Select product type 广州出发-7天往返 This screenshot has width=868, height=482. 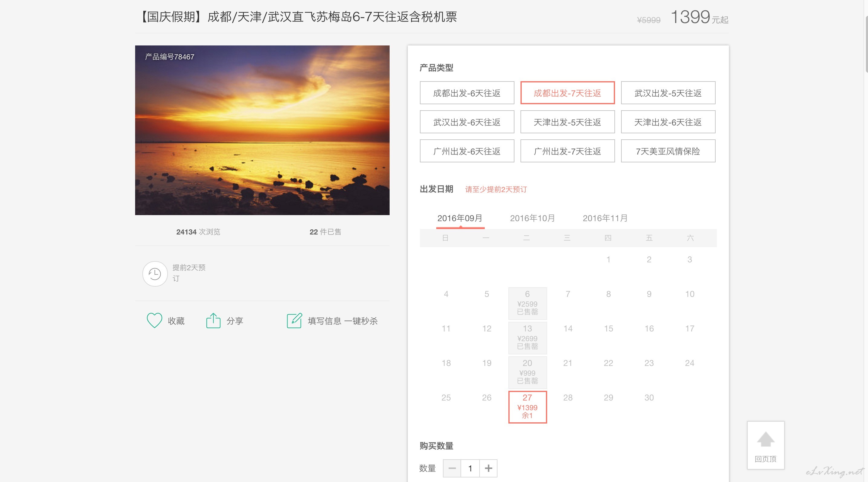[x=567, y=151]
